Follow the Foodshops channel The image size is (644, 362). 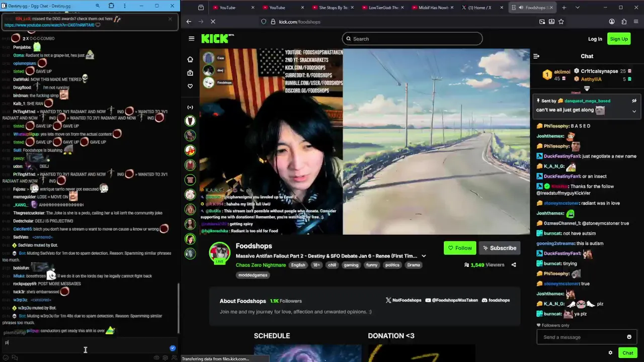coord(460,248)
